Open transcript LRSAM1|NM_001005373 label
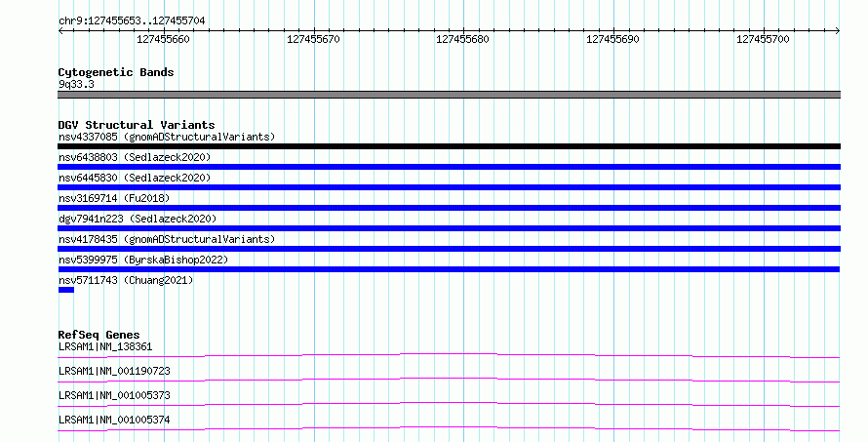Image resolution: width=868 pixels, height=442 pixels. [114, 395]
